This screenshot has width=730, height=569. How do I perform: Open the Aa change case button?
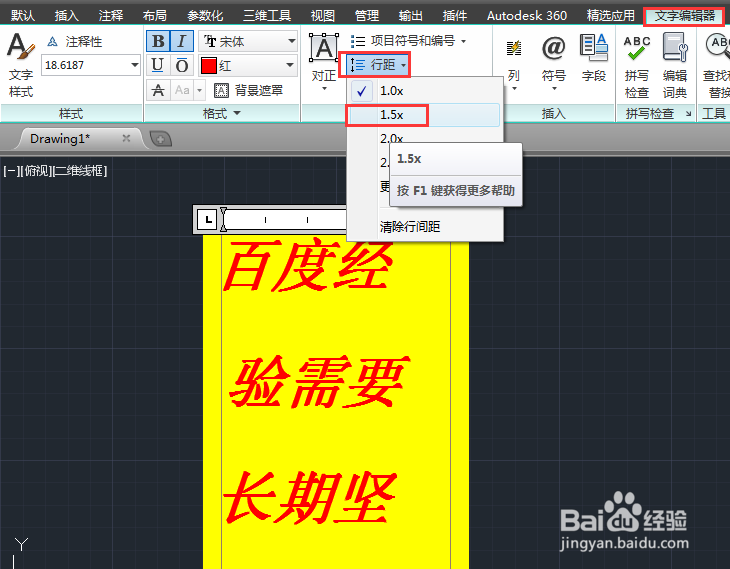coord(182,90)
